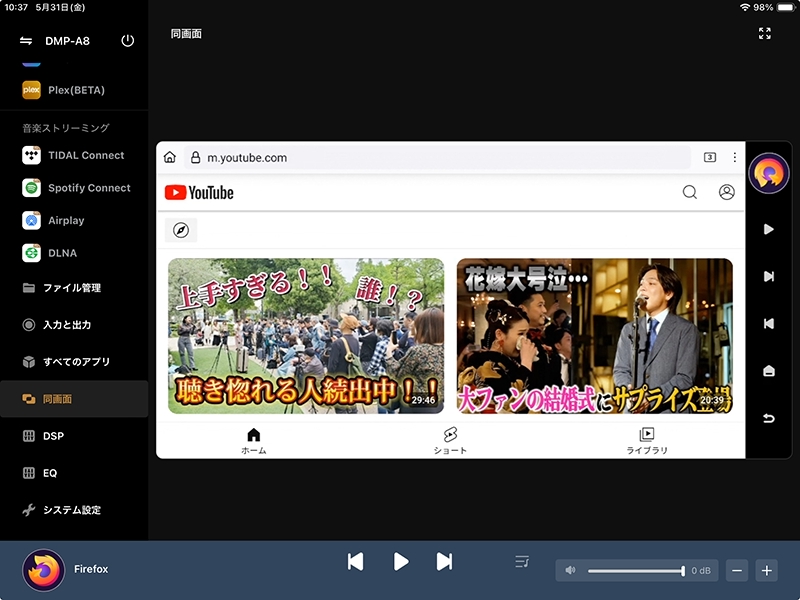Tap the device switch arrows icon
Screen dimensions: 800x600
(x=26, y=41)
